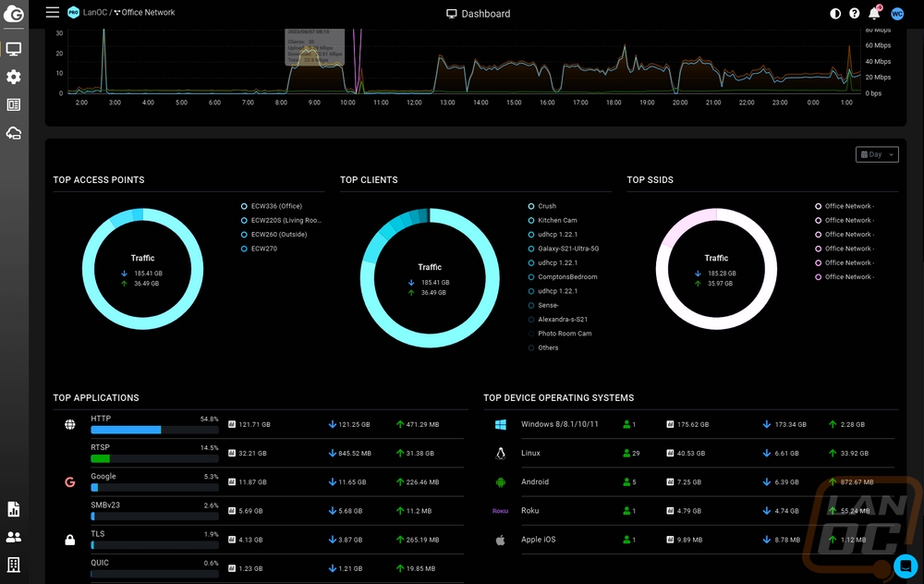Click the help question mark icon
This screenshot has height=584, width=924.
tap(855, 14)
